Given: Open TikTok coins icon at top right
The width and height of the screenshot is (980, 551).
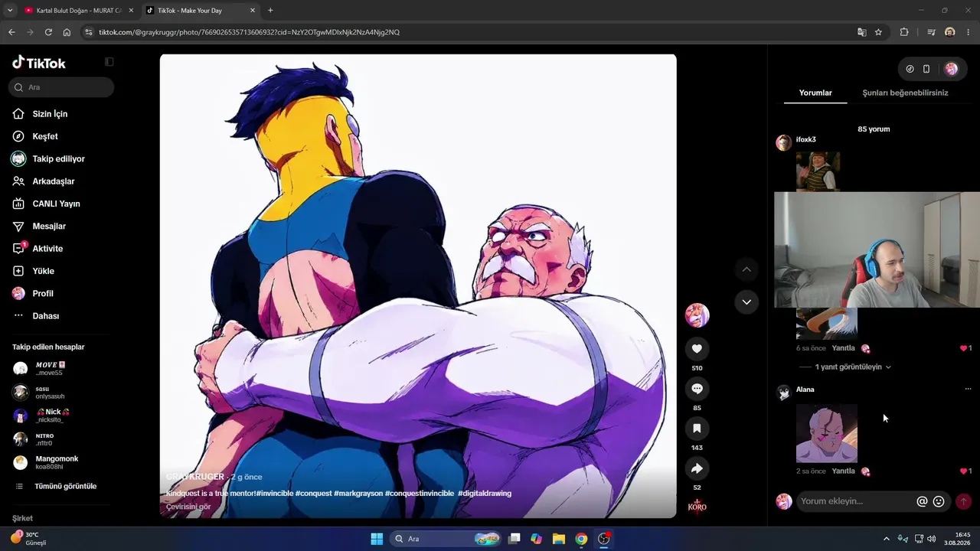Looking at the screenshot, I should click(910, 69).
